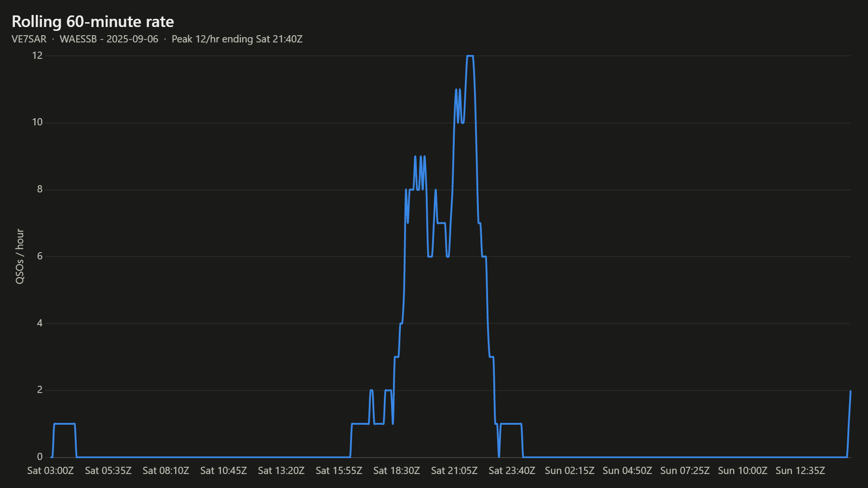Click the 'Sat 21:05Z' time label
This screenshot has width=868, height=488.
[454, 471]
